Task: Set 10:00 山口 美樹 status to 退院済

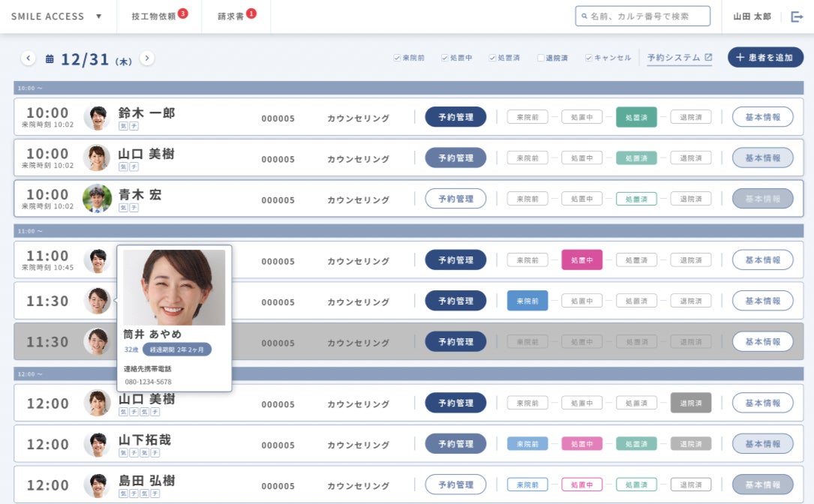Action: [x=690, y=157]
